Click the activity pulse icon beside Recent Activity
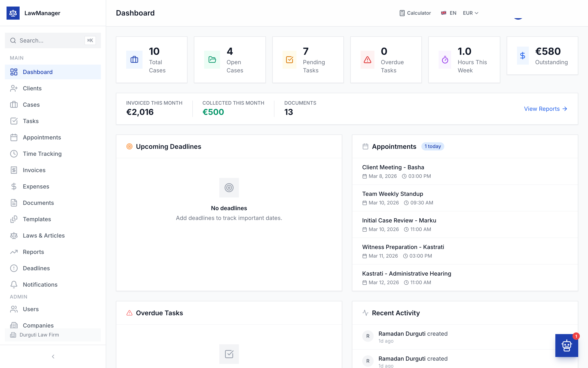 365,313
